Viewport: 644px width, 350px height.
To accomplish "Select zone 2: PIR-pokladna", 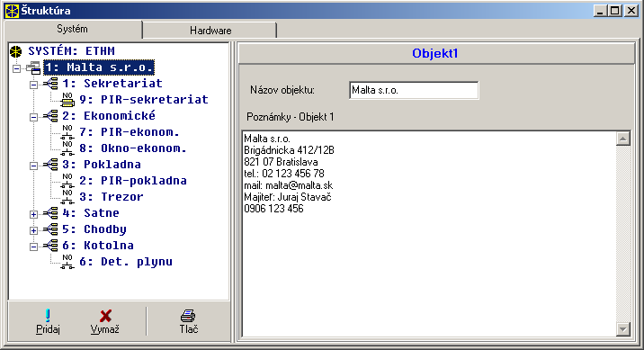I will (132, 181).
